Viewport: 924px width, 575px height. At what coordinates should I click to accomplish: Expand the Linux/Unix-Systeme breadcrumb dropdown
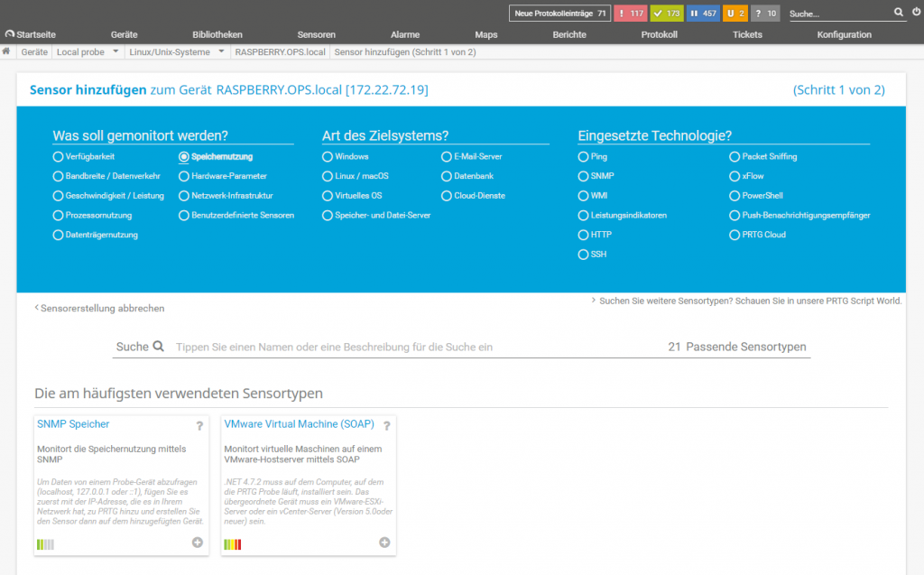point(221,51)
